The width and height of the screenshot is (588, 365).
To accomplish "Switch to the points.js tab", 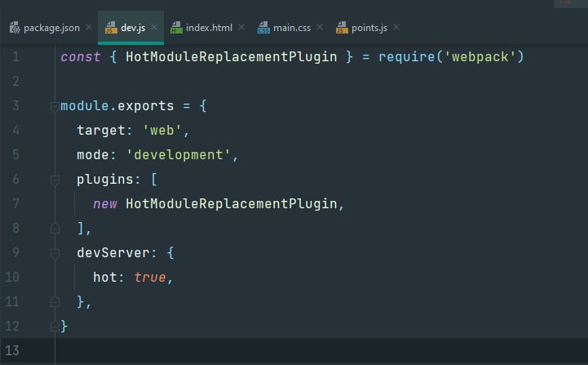I will coord(369,28).
